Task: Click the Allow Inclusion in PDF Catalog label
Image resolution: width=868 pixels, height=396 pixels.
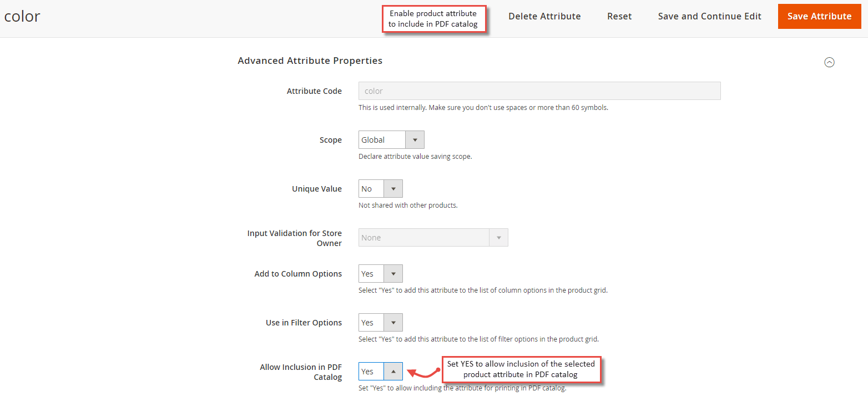Action: tap(301, 372)
